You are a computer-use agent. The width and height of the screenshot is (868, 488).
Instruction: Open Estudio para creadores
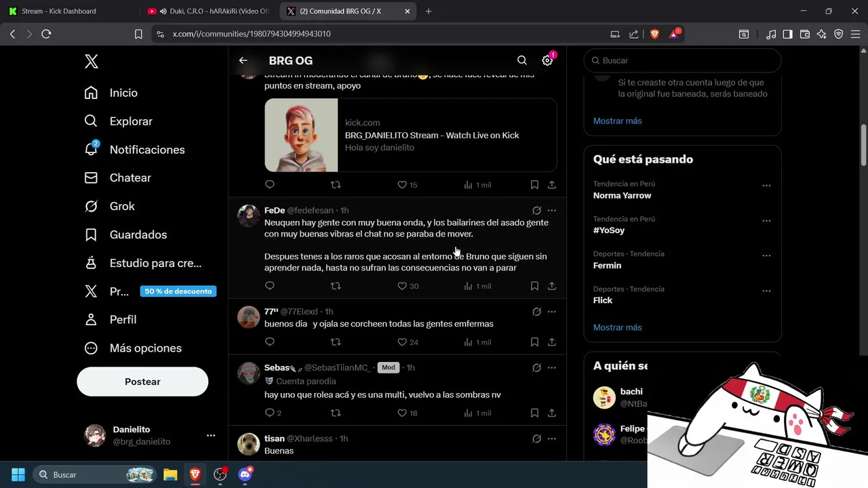coord(142,263)
